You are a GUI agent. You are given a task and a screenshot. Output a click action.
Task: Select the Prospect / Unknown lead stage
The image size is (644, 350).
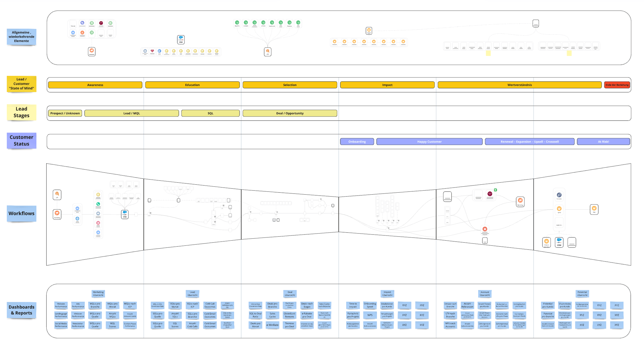(65, 113)
